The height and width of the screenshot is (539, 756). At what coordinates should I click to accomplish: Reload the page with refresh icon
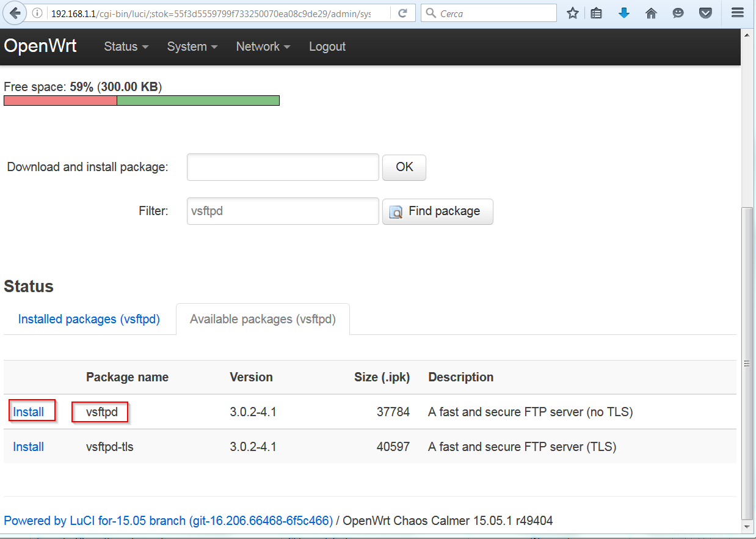point(402,13)
